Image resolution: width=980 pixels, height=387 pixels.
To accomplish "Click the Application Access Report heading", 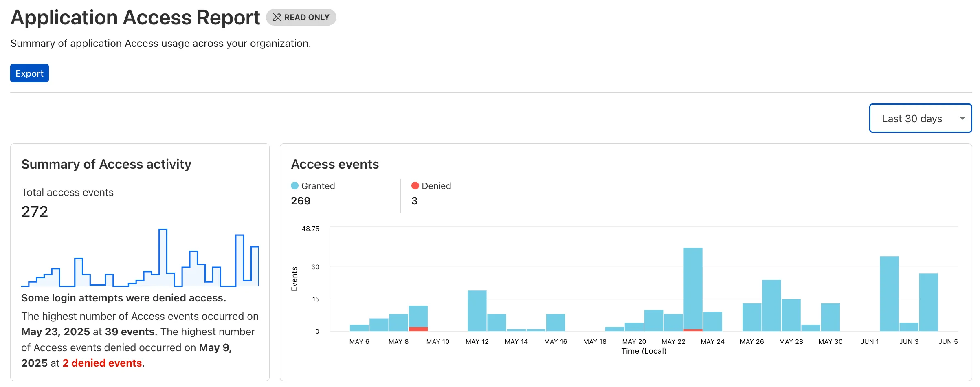I will coord(136,18).
